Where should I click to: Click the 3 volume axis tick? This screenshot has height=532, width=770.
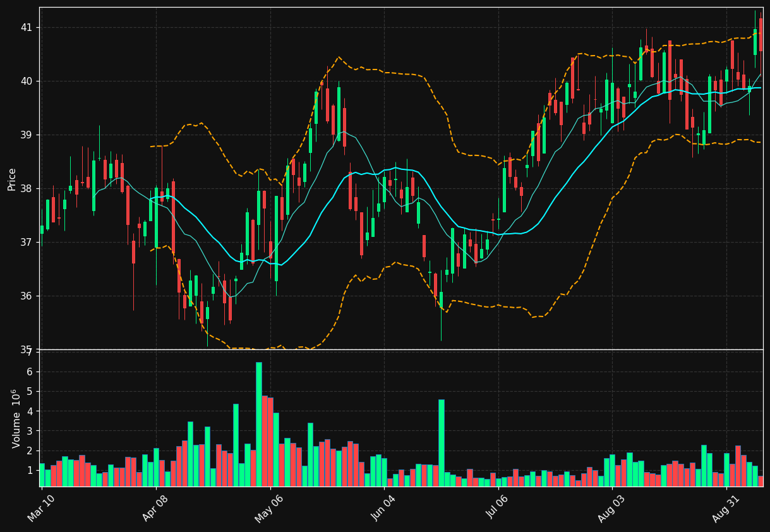tap(28, 432)
